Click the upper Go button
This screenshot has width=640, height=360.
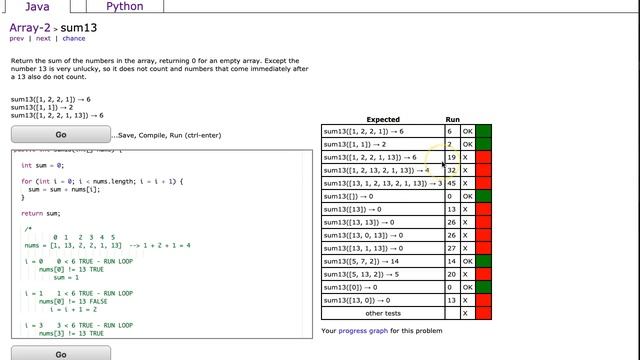[x=61, y=134]
